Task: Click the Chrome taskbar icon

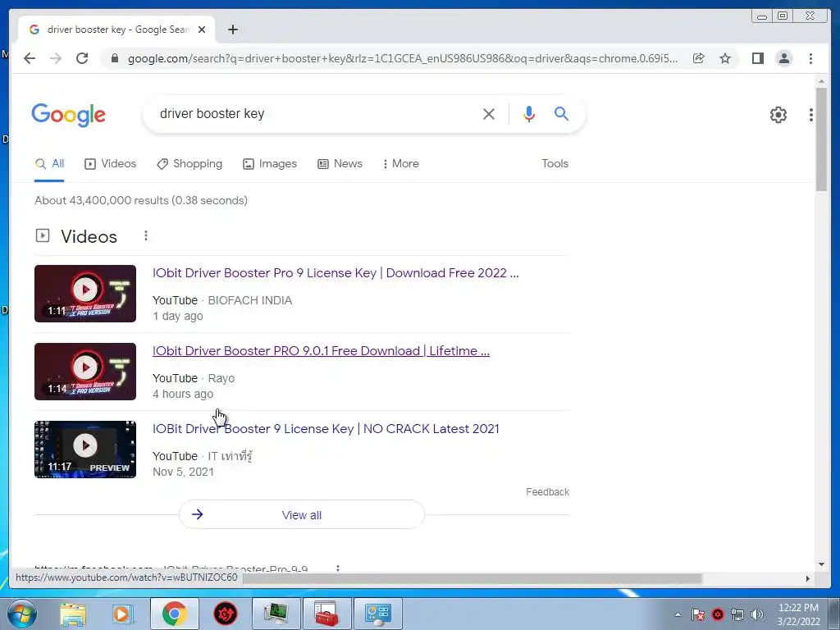Action: [174, 614]
